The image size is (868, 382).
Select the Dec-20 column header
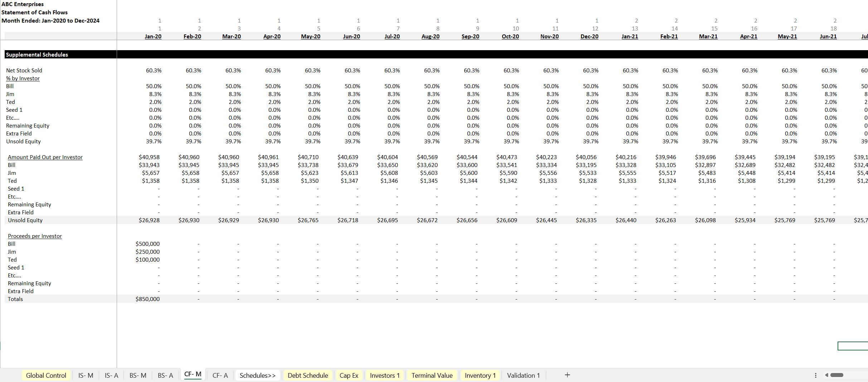coord(589,37)
